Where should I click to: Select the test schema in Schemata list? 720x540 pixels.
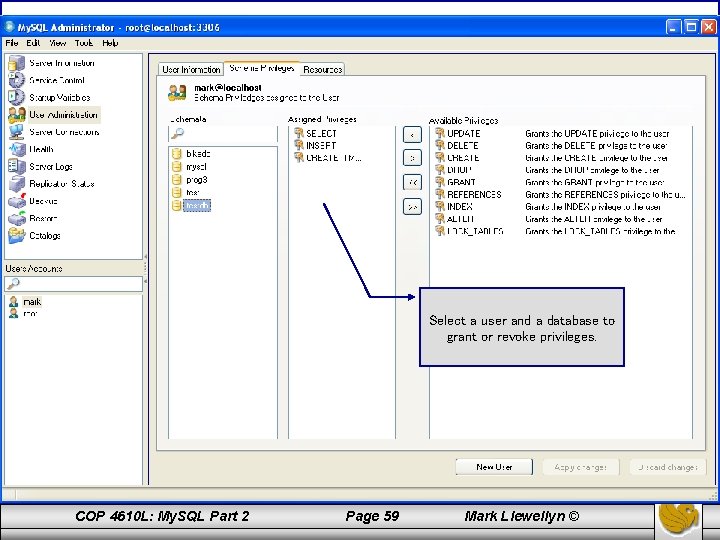coord(192,192)
